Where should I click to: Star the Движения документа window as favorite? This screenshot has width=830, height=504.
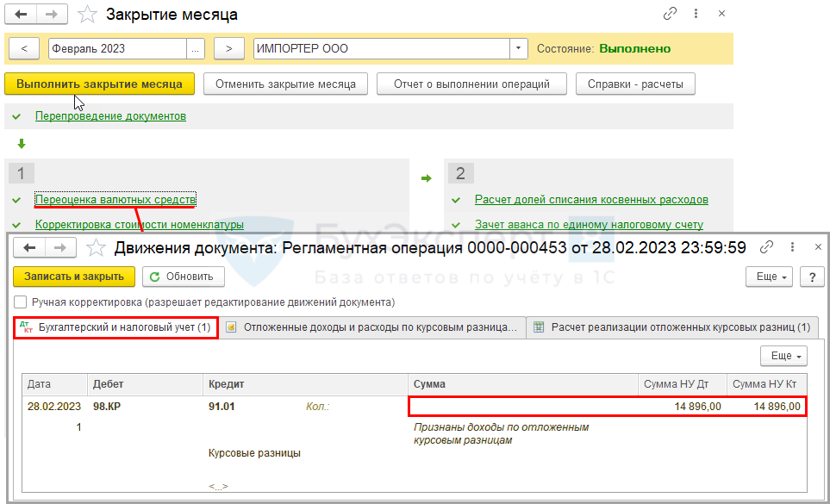[96, 247]
